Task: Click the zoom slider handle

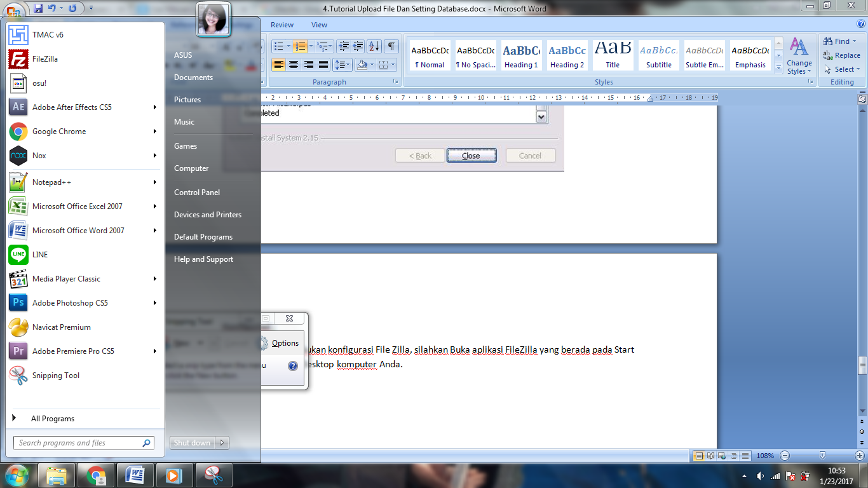Action: pos(822,456)
